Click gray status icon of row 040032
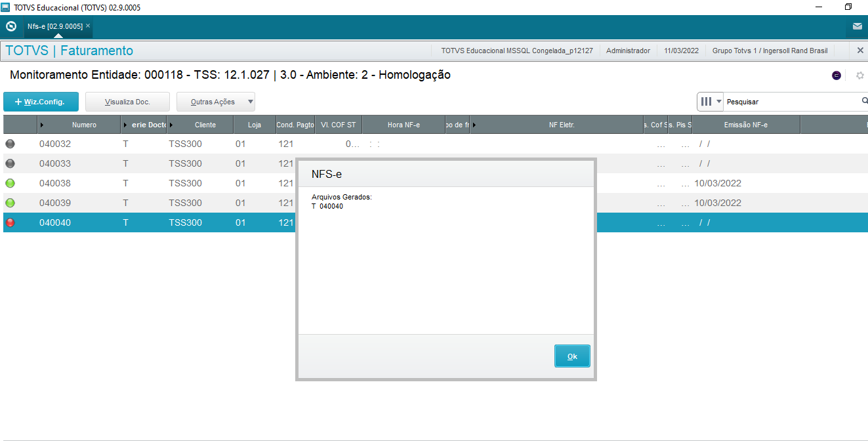The image size is (868, 441). click(10, 144)
